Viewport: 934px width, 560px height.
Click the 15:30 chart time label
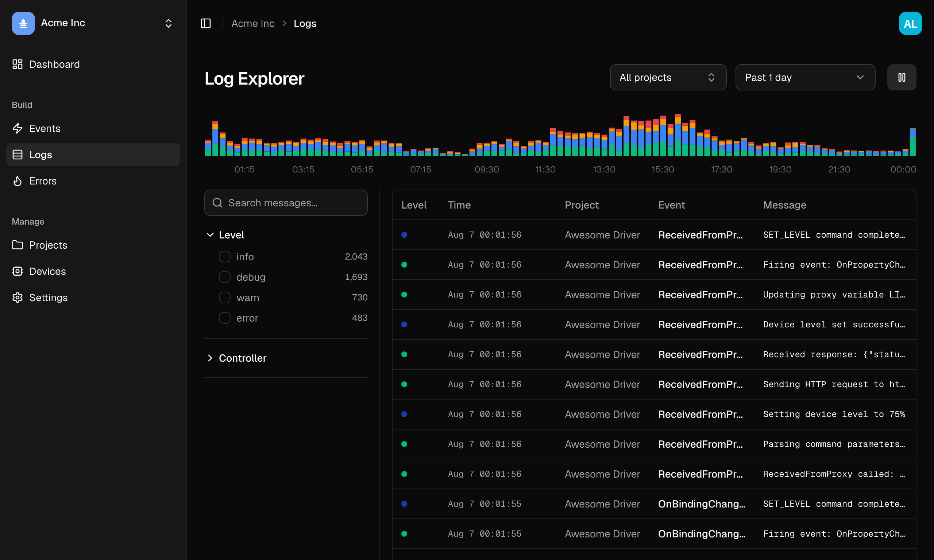pos(663,169)
